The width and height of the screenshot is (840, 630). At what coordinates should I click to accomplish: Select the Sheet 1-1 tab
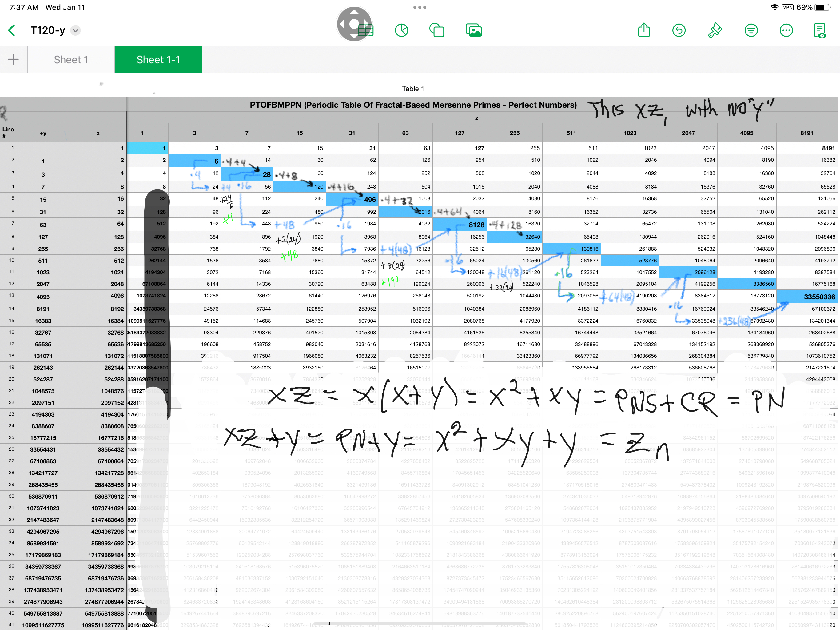click(158, 60)
